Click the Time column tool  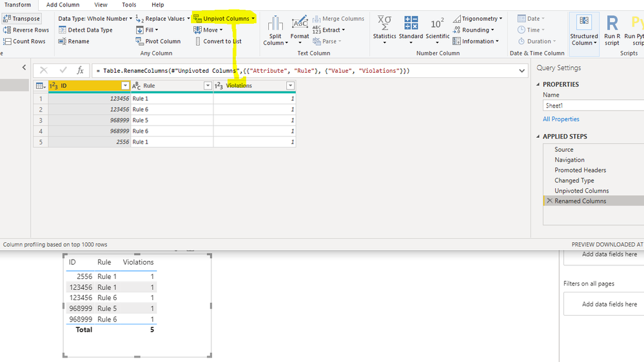(531, 30)
